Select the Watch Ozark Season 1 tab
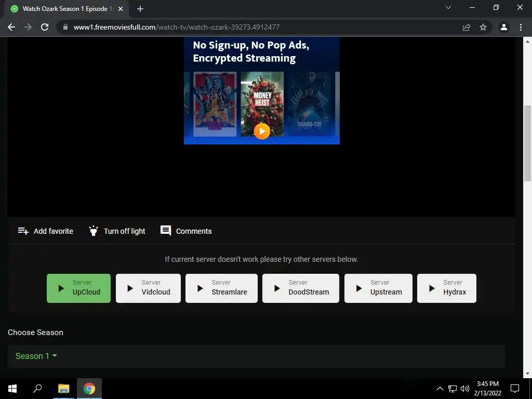 [66, 9]
